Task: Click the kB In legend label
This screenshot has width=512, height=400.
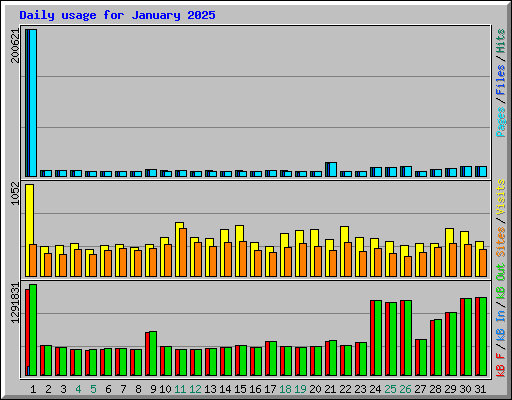Action: pos(501,326)
